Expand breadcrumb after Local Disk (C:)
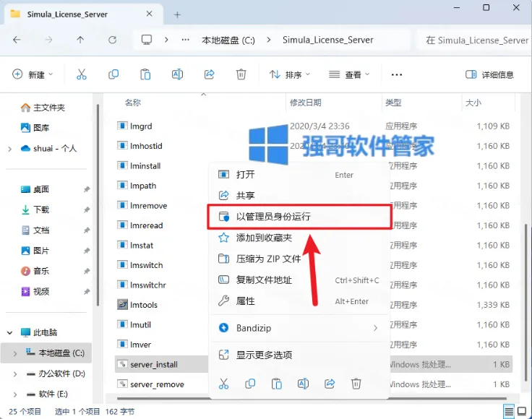The width and height of the screenshot is (532, 419). pyautogui.click(x=269, y=40)
